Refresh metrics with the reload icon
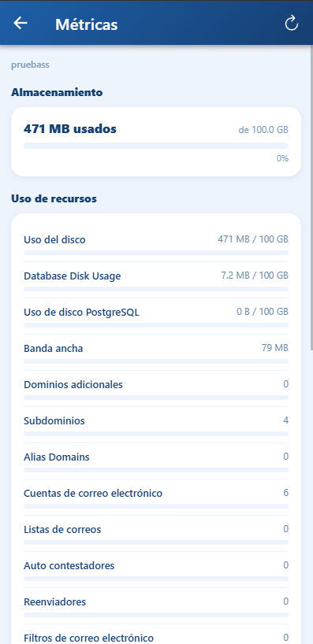This screenshot has width=313, height=644. (x=292, y=23)
